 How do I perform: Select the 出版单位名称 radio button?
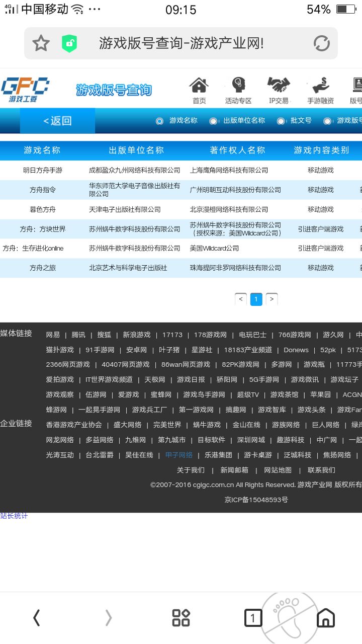pos(213,121)
